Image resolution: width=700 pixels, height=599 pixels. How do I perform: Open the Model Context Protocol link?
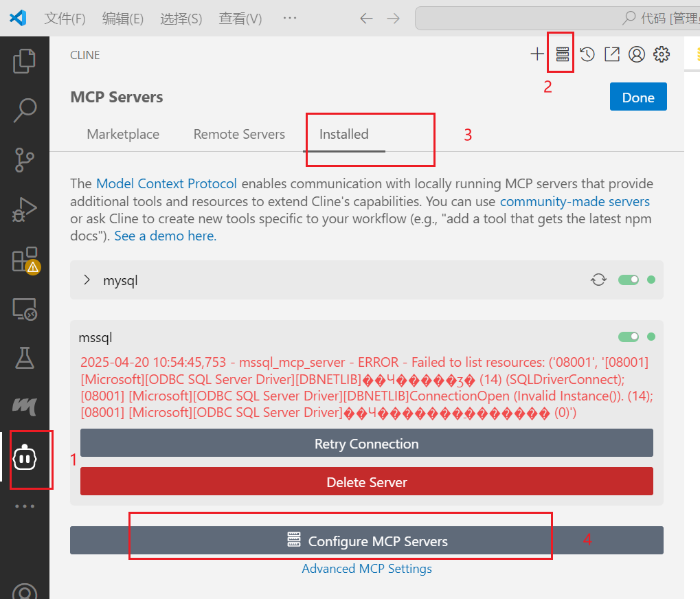click(166, 183)
